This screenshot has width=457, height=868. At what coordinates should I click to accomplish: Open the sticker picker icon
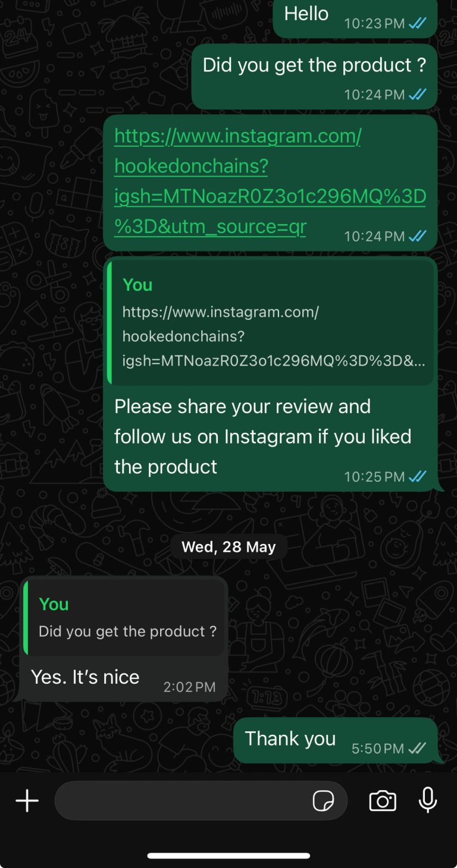click(x=323, y=801)
